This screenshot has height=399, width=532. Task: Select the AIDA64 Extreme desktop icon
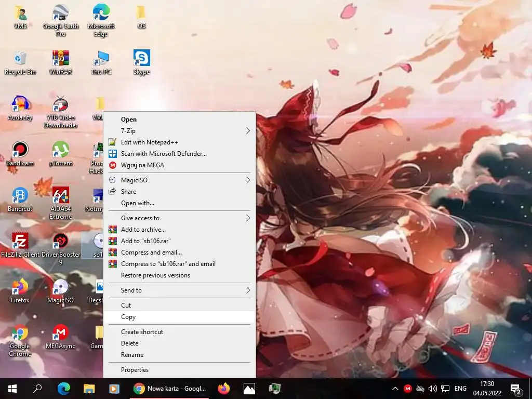point(61,203)
